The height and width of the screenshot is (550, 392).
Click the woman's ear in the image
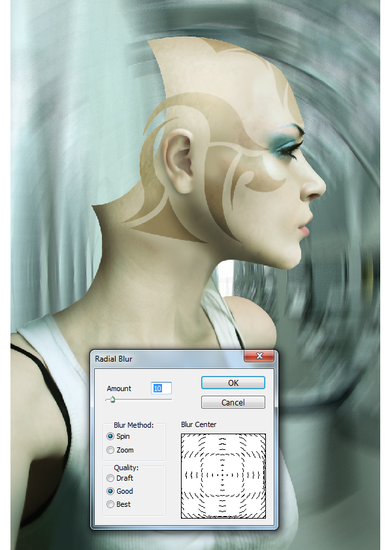click(178, 162)
